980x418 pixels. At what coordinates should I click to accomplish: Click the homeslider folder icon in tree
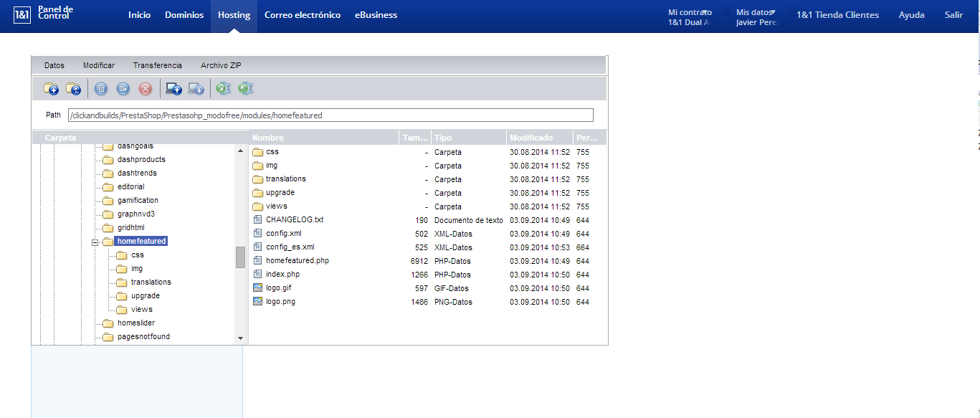[108, 323]
